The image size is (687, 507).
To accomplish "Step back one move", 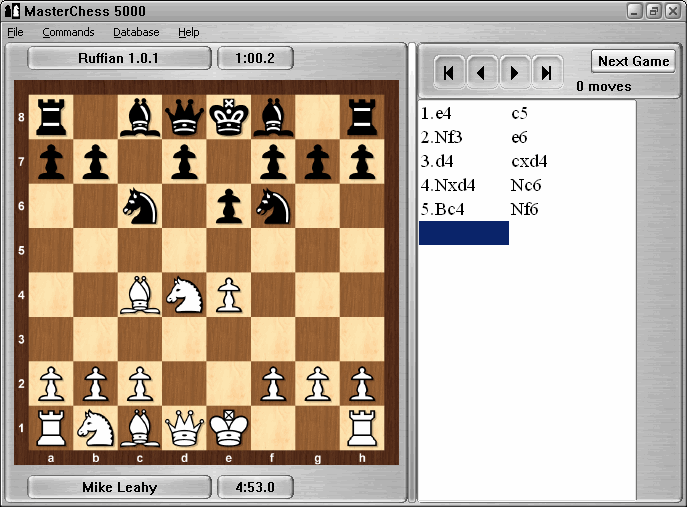I will pyautogui.click(x=482, y=72).
